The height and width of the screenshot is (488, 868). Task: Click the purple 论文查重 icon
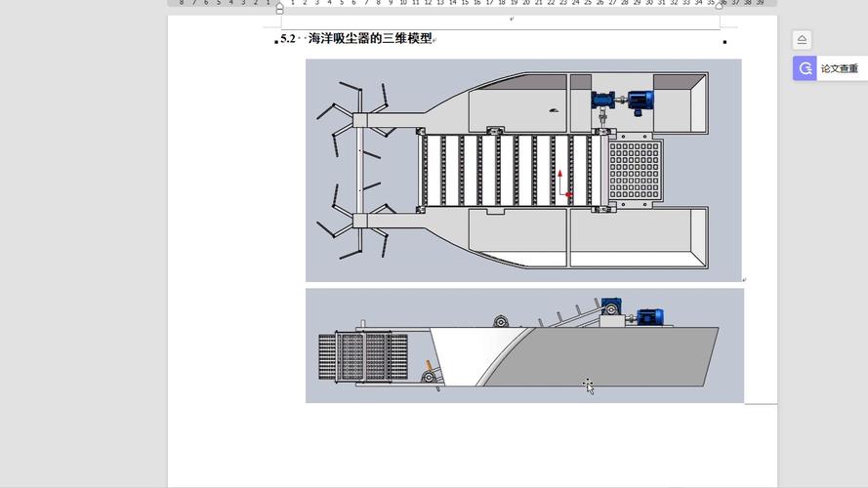[805, 68]
